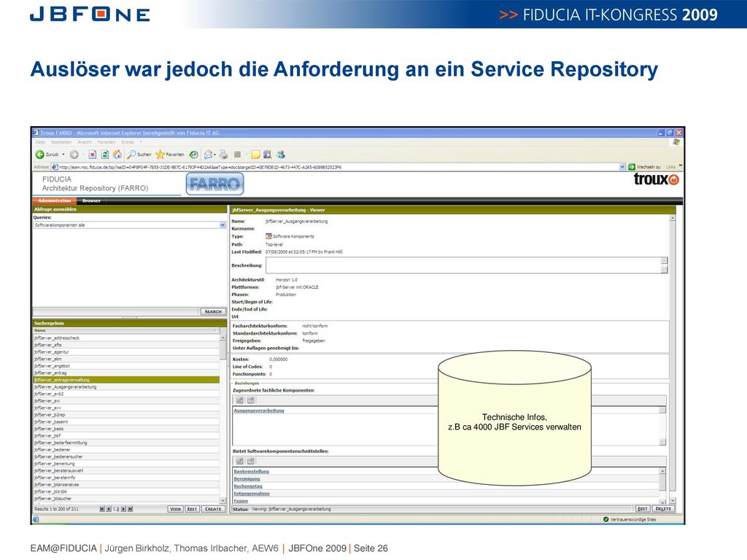This screenshot has height=560, width=747.
Task: Print the page using printer icon
Action: (223, 155)
